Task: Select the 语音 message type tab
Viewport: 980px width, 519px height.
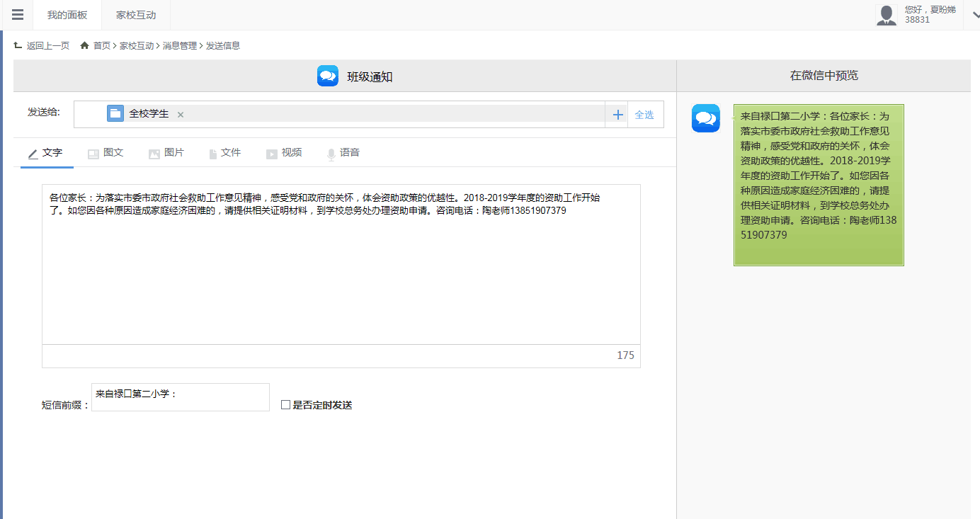Action: coord(343,153)
